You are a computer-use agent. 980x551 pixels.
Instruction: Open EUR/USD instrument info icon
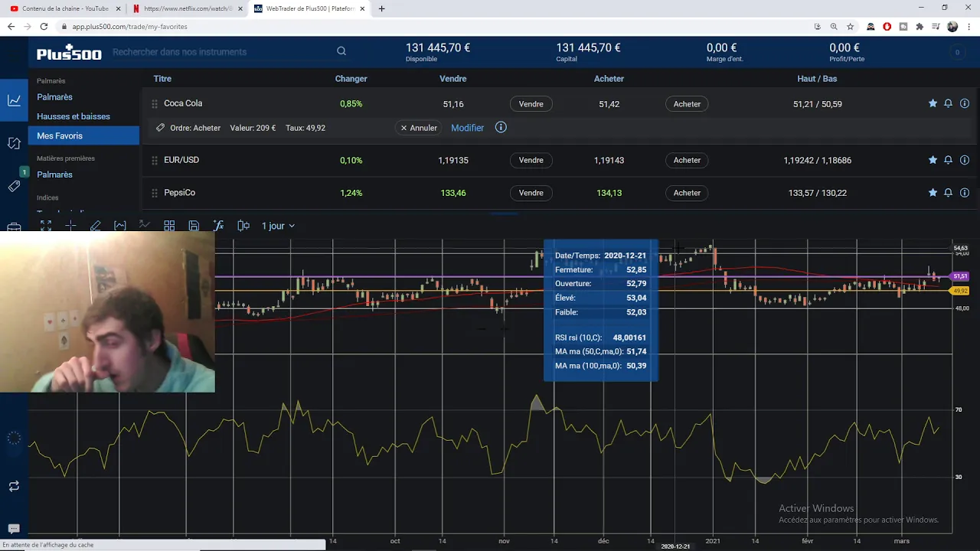[x=965, y=160]
